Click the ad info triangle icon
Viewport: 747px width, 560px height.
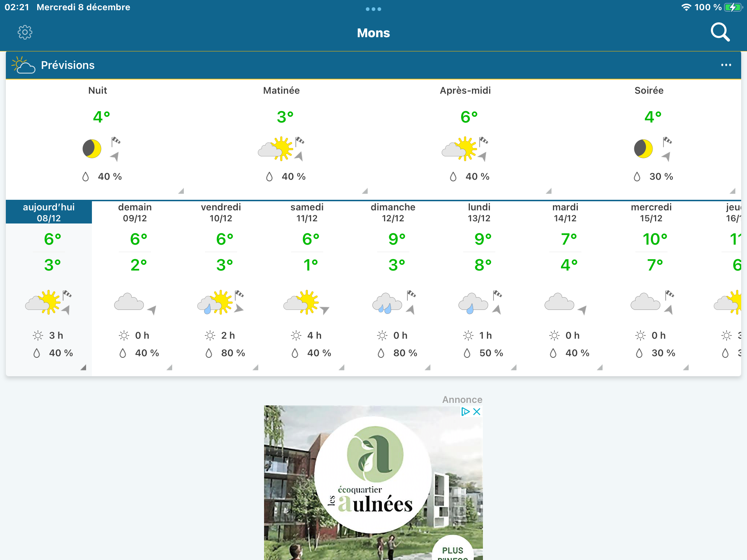[x=465, y=412]
